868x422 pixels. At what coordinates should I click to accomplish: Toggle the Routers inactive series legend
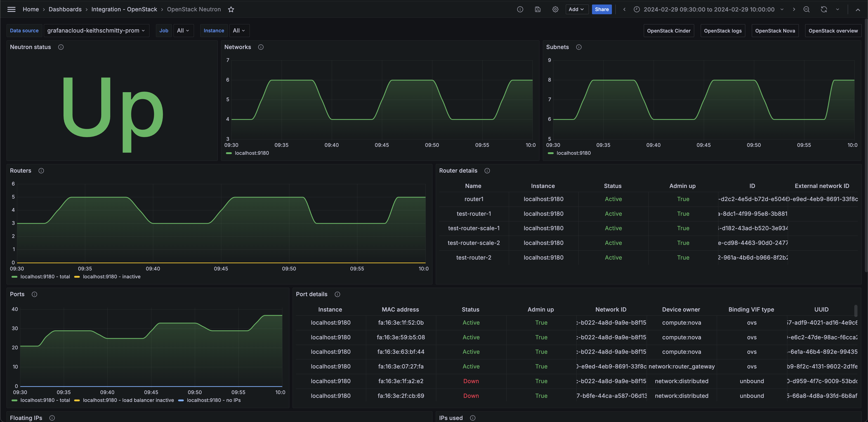(x=111, y=277)
